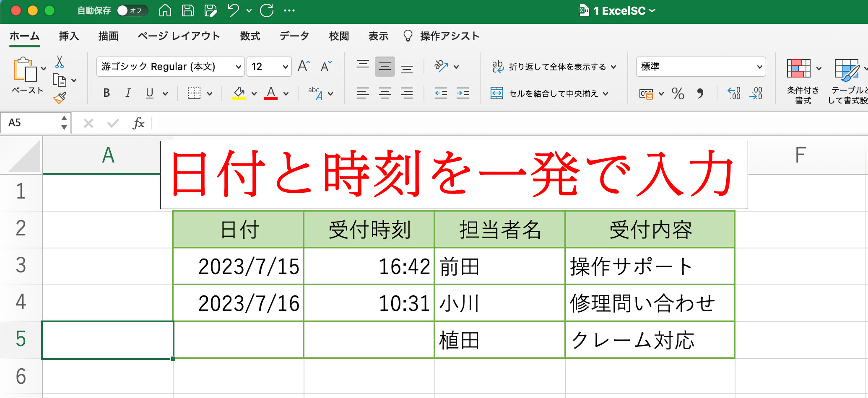The width and height of the screenshot is (868, 398).
Task: Switch to the 挿入 tab
Action: pyautogui.click(x=69, y=36)
